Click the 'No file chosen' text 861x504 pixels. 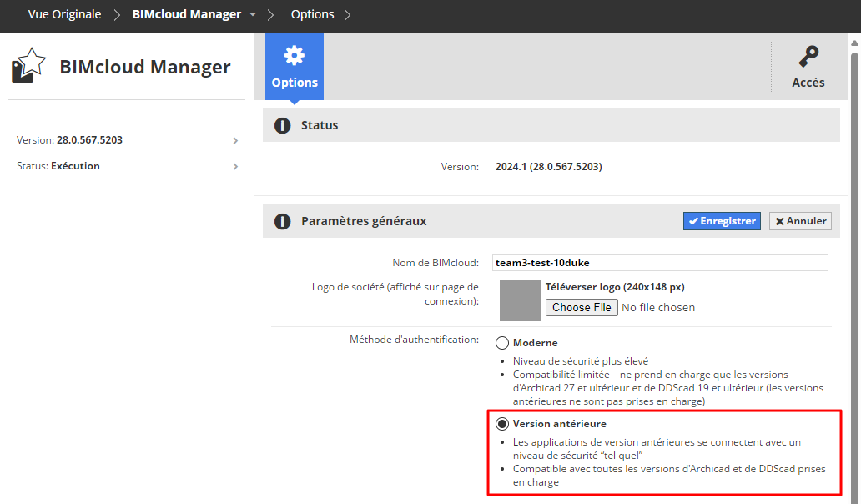point(658,307)
